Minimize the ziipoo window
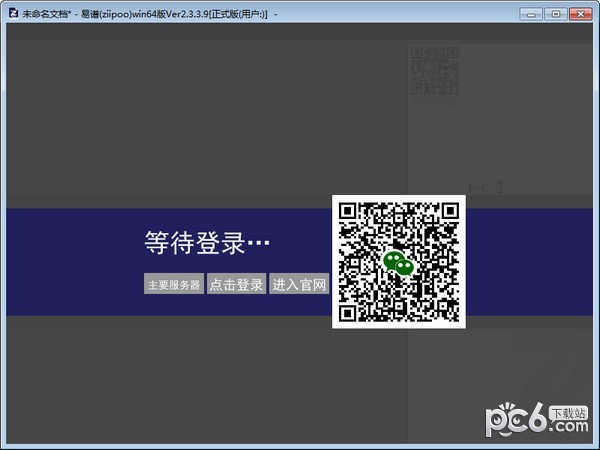This screenshot has height=450, width=600. click(531, 14)
